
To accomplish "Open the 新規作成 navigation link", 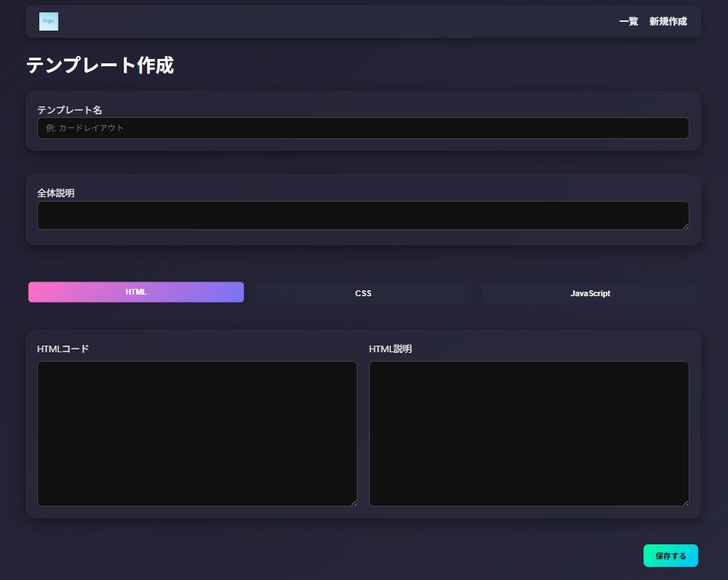I will pos(668,22).
